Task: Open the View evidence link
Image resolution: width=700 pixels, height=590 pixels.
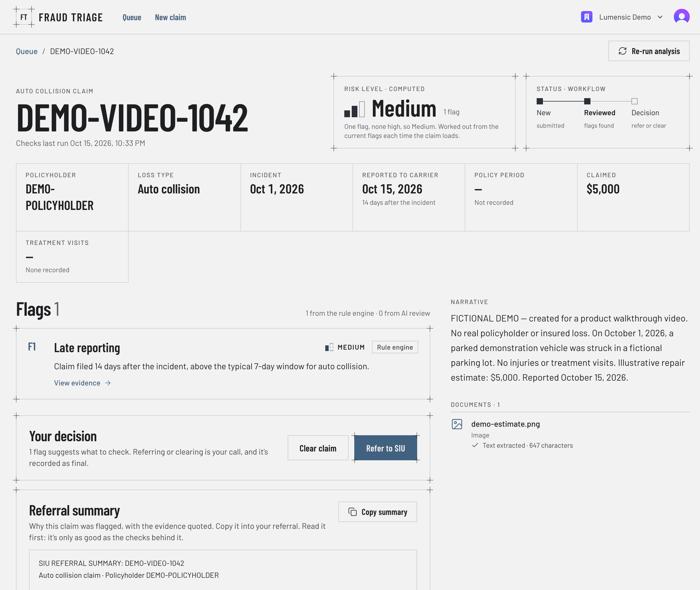Action: pos(82,383)
